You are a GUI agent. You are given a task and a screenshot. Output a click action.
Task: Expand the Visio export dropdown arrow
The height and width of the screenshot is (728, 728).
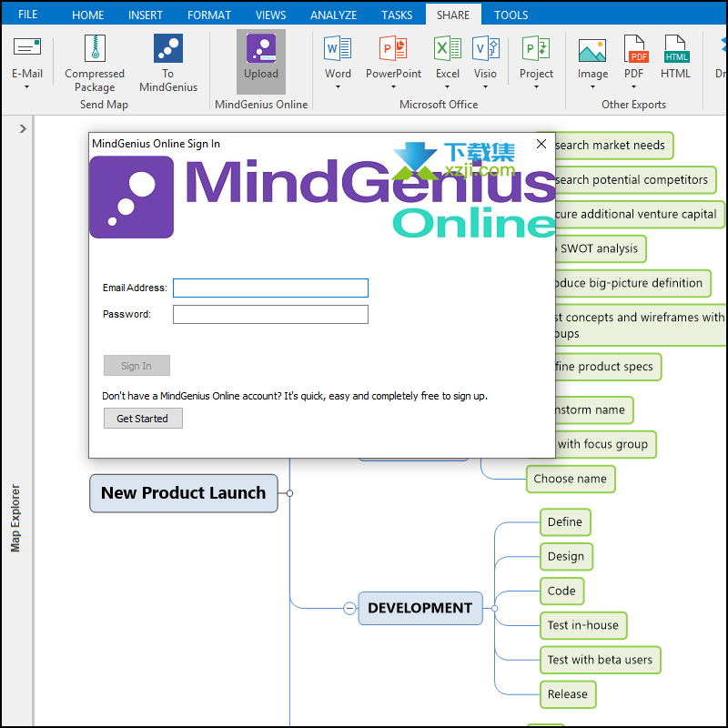coord(486,86)
